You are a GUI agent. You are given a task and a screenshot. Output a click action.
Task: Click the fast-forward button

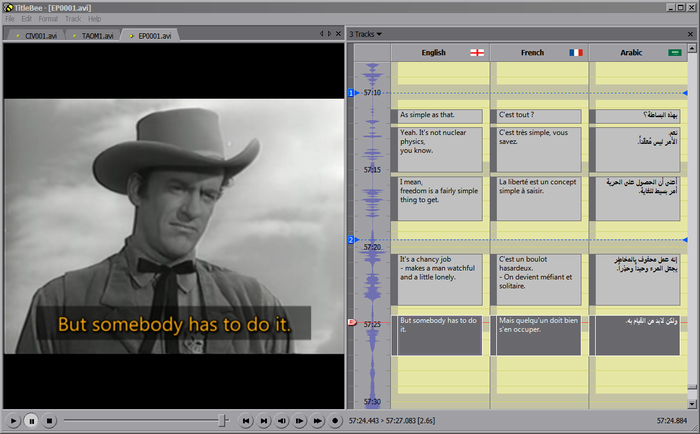coord(318,421)
